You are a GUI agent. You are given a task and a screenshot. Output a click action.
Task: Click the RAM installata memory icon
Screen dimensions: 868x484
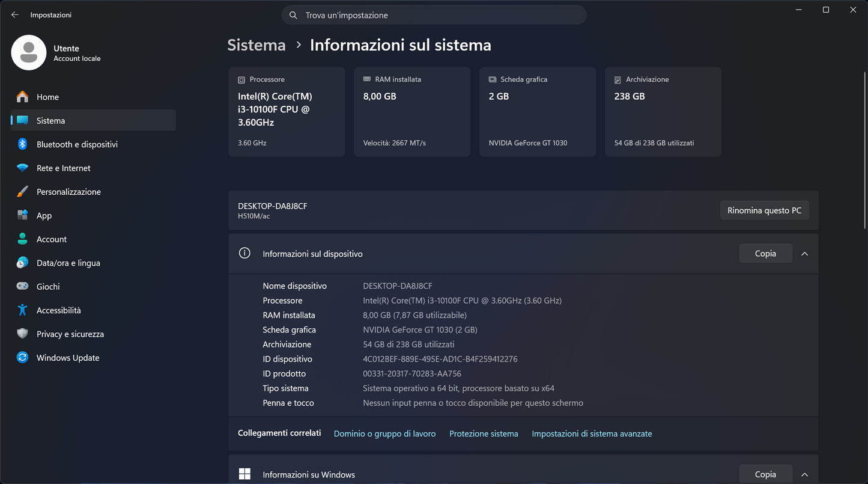367,79
